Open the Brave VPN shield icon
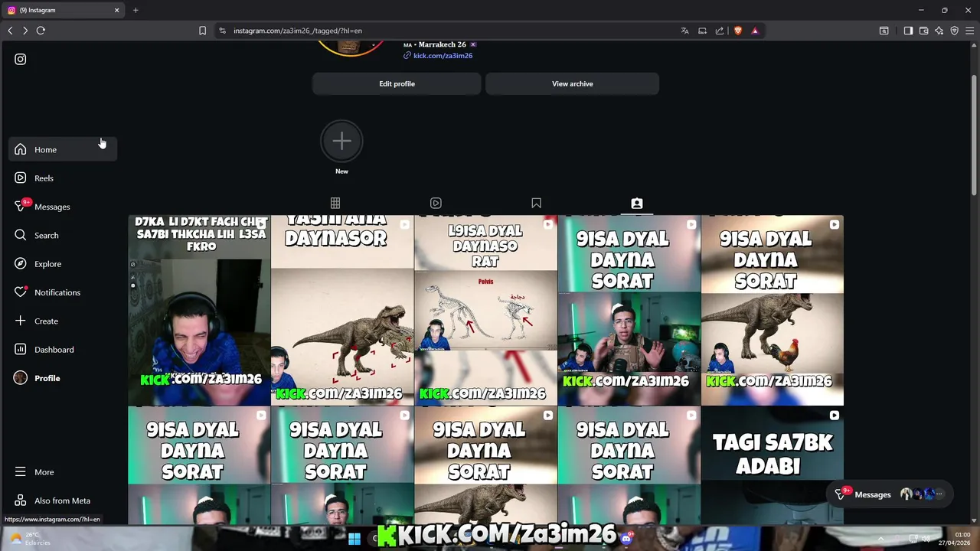 tap(954, 31)
